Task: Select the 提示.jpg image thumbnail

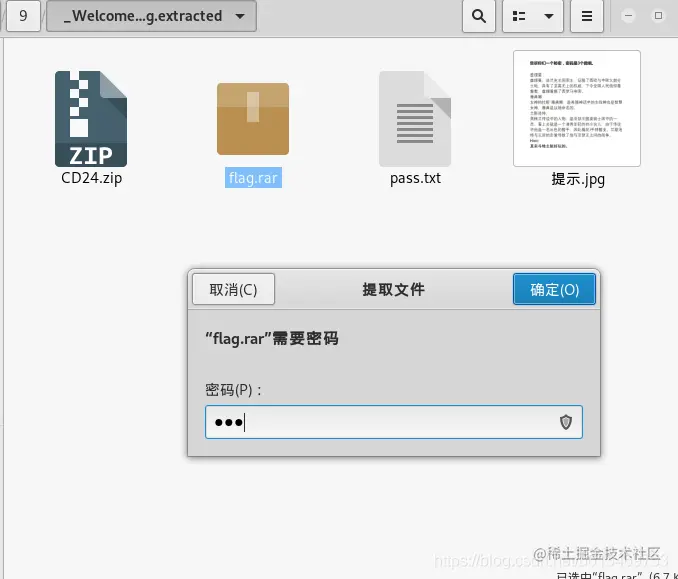Action: click(x=577, y=109)
